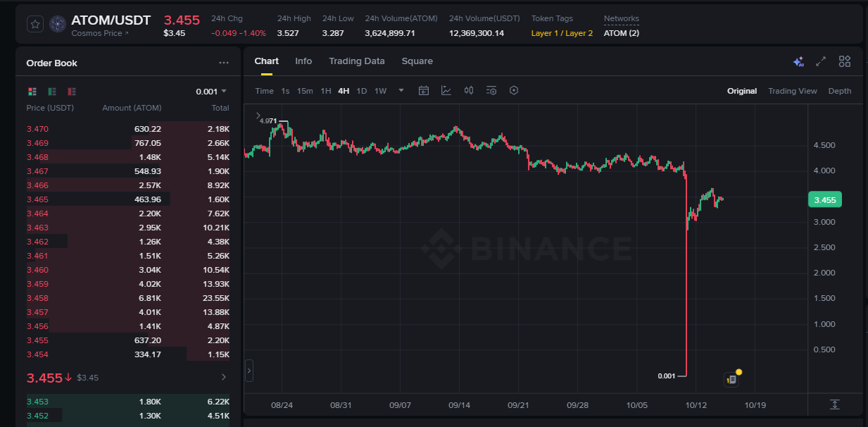The width and height of the screenshot is (868, 427).
Task: Open the hexagon chart settings icon
Action: [x=514, y=91]
